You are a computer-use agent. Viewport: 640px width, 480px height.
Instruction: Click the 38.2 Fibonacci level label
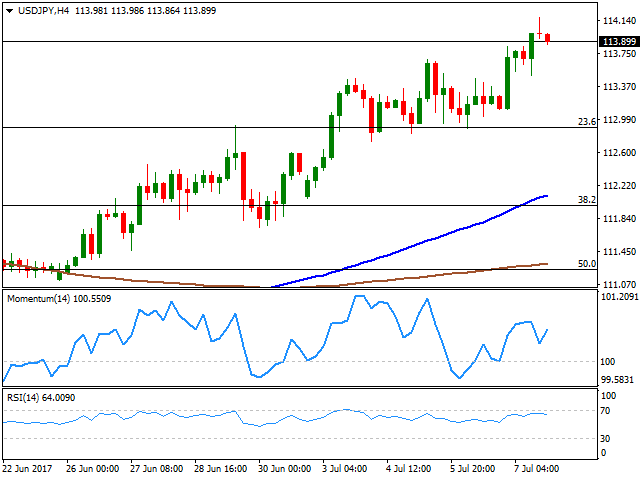tap(588, 199)
